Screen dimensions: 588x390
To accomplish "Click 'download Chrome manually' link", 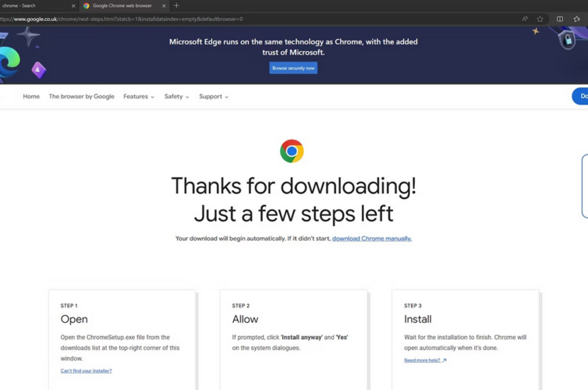I will click(372, 239).
